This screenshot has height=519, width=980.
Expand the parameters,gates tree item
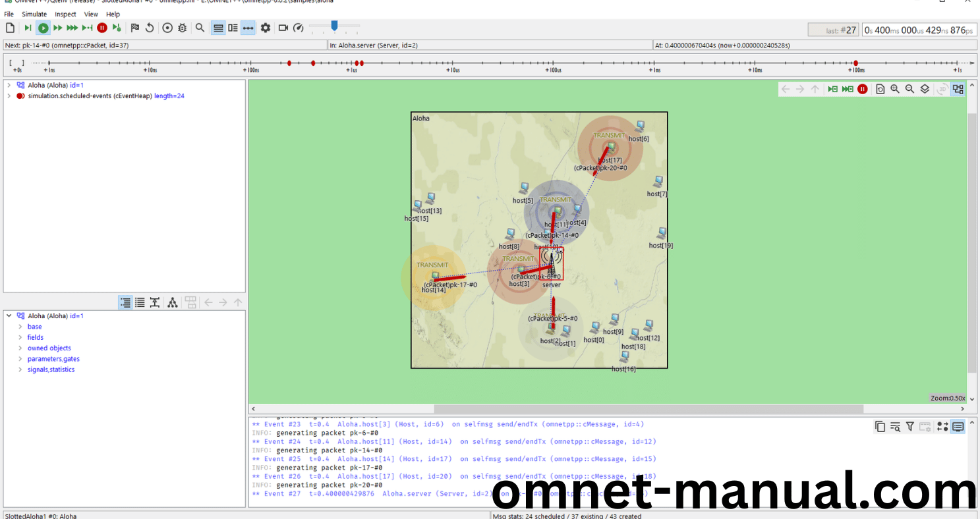(20, 359)
